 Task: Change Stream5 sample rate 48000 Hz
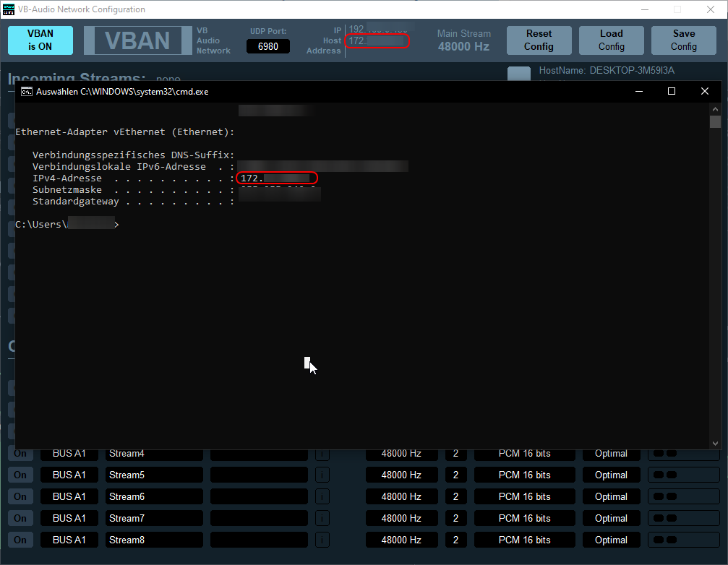click(x=402, y=475)
